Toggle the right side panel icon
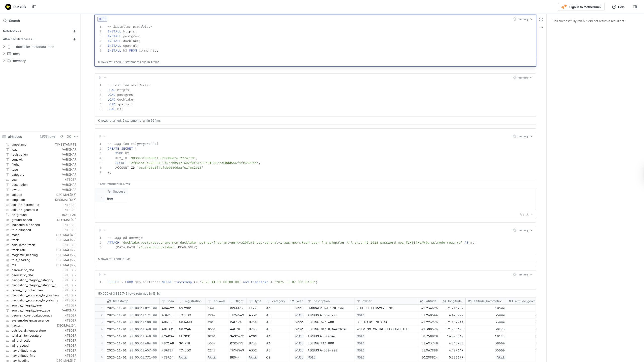This screenshot has width=644, height=362. 635,7
